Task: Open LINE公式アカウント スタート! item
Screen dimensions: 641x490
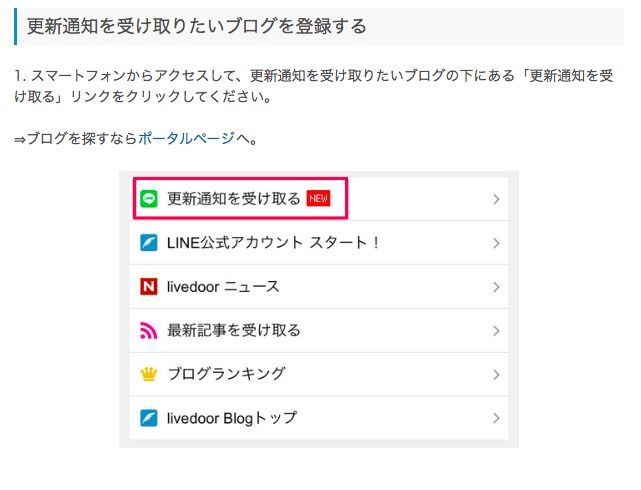Action: click(x=319, y=243)
